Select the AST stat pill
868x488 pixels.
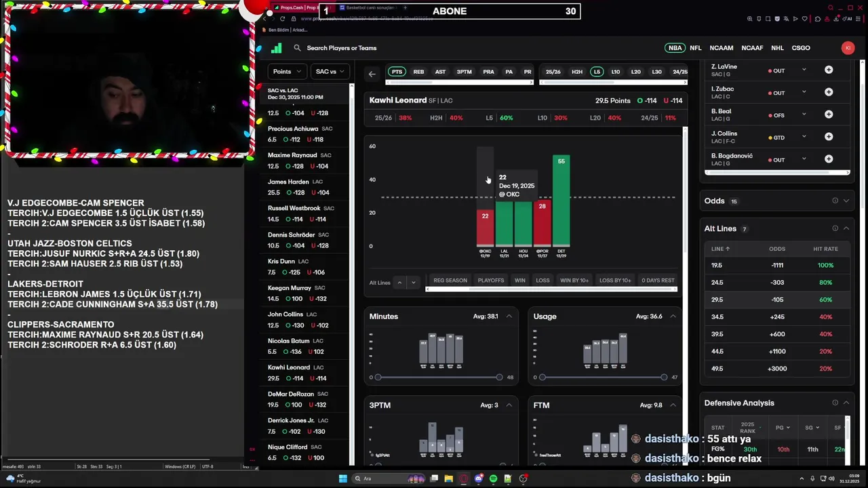(440, 72)
